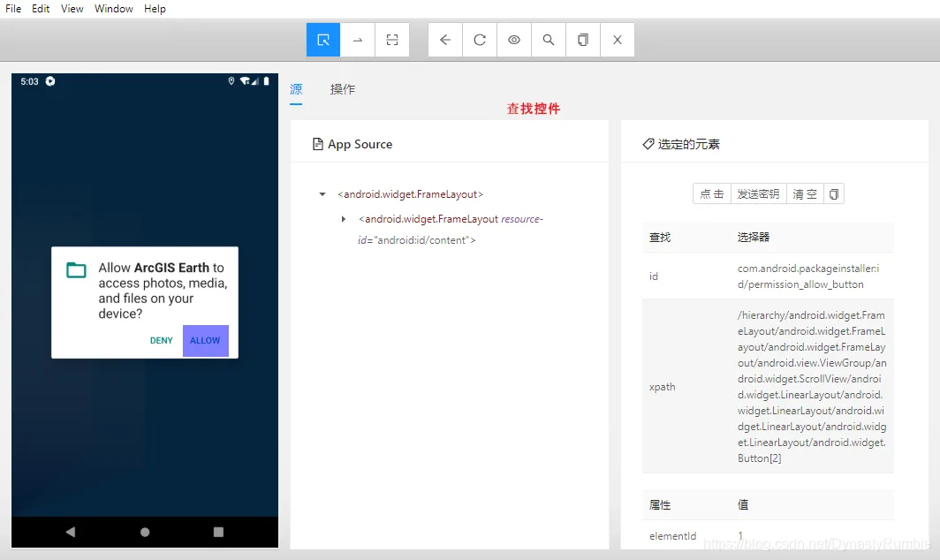Screen dimensions: 940x560
Task: Tap the Android recent apps square
Action: (x=218, y=532)
